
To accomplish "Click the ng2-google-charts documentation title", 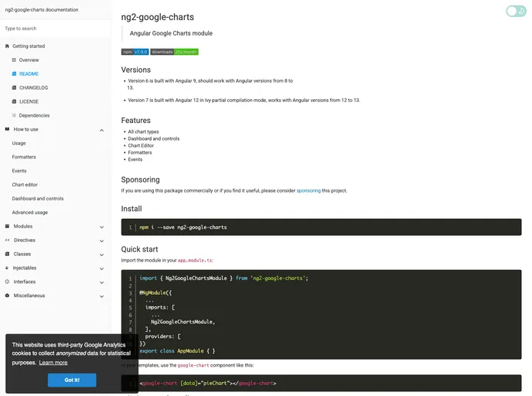I will tap(42, 10).
